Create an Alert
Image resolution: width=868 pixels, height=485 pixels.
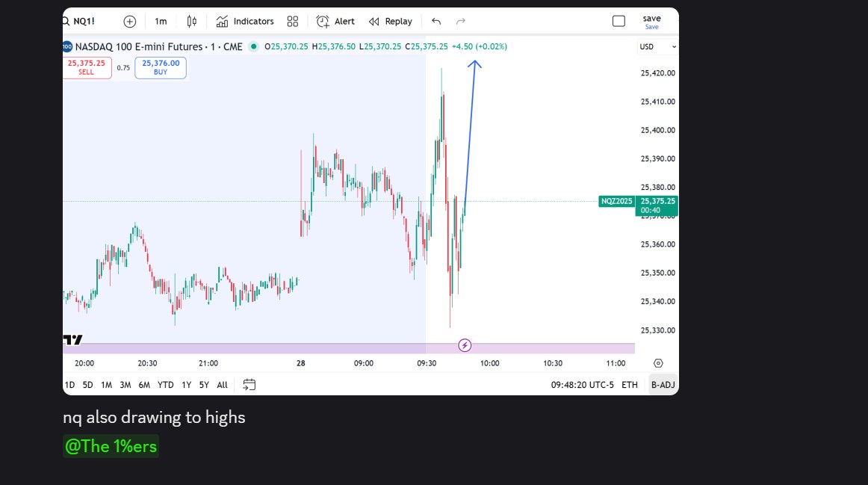pyautogui.click(x=335, y=22)
